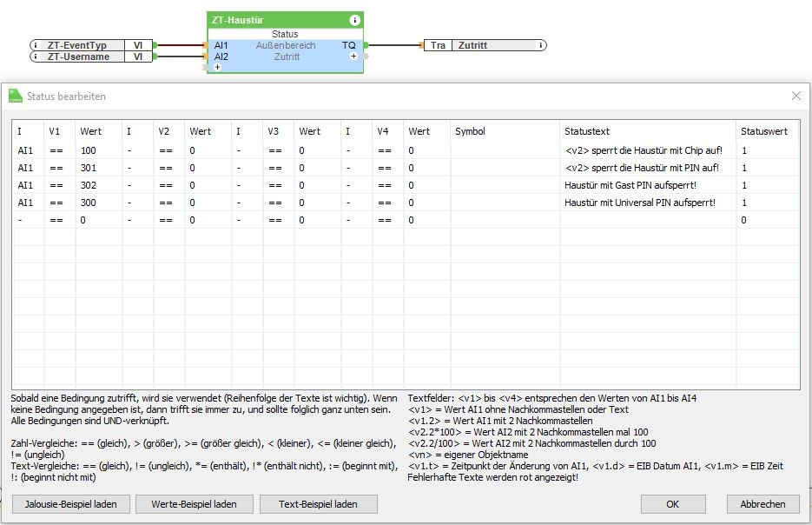Load the Jalousie-Beispiel example

pos(71,504)
